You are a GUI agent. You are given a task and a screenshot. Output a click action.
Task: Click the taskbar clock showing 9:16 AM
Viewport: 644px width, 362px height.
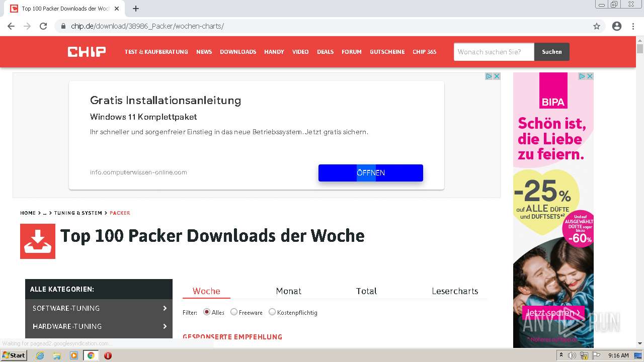tap(618, 355)
